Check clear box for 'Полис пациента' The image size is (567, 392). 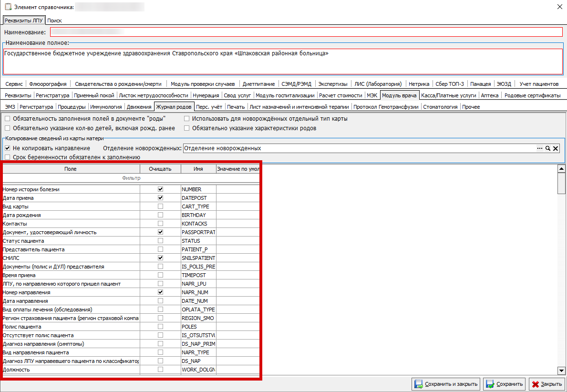pos(160,327)
